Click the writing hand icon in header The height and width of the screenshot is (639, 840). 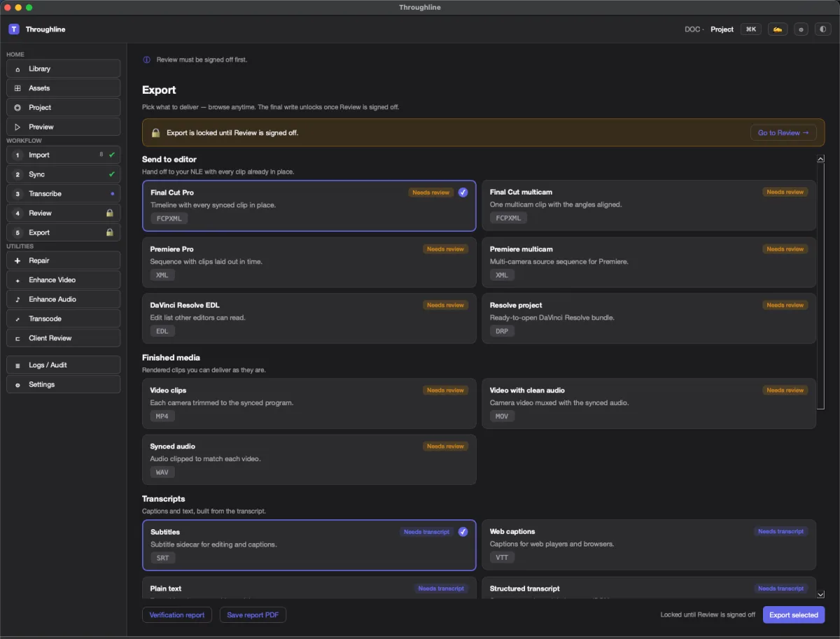click(777, 29)
